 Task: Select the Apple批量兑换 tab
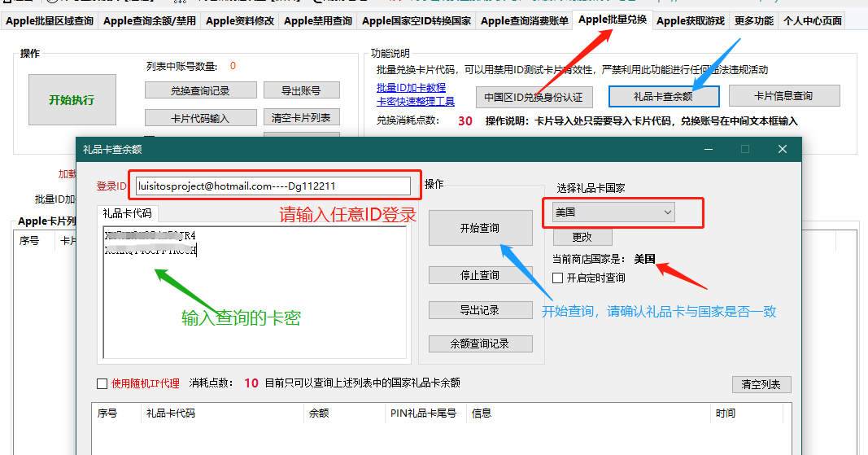613,20
